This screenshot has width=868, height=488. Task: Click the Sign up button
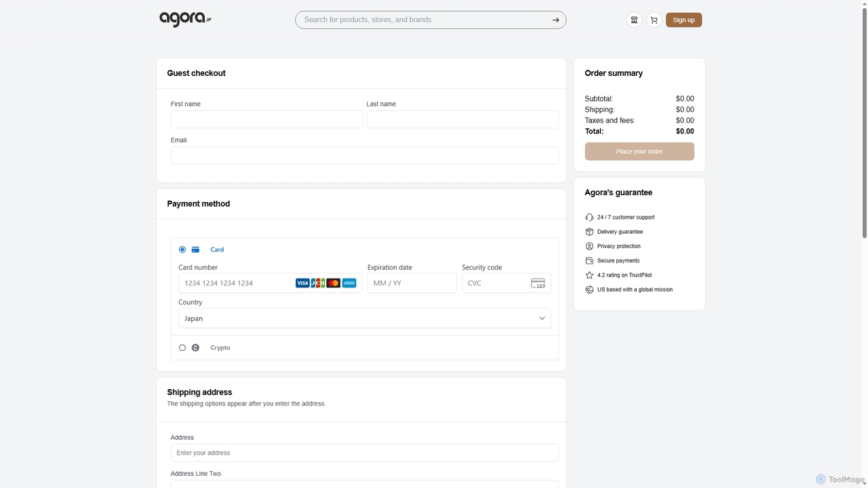pyautogui.click(x=684, y=20)
